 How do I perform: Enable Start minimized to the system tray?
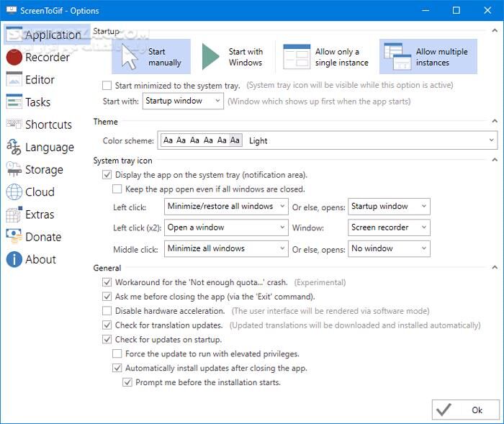pos(107,86)
